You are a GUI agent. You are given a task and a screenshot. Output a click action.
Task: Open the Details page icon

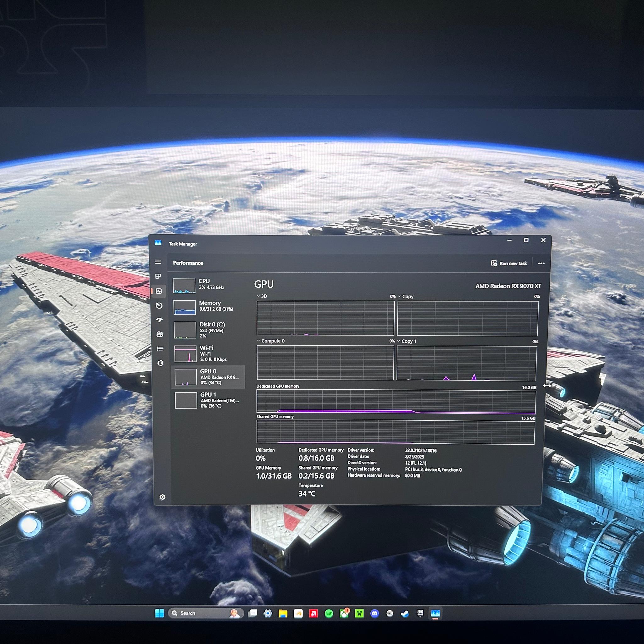click(160, 349)
